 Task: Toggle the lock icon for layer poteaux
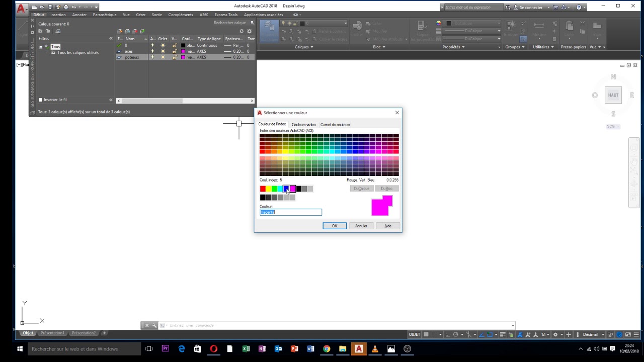point(174,57)
